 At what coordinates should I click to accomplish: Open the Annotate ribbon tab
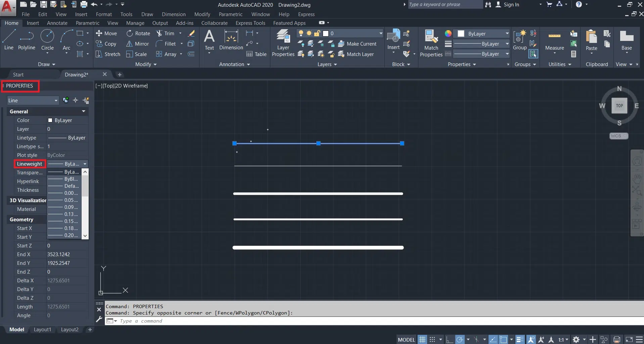pyautogui.click(x=57, y=23)
